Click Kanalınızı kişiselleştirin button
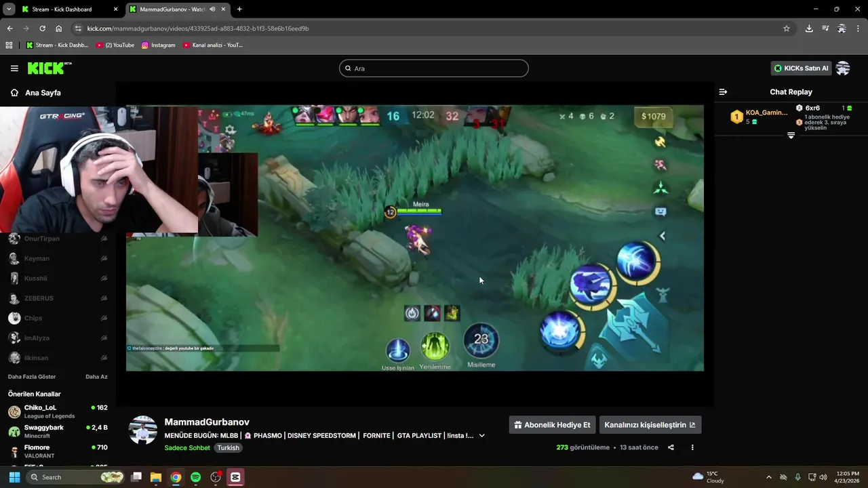 pos(650,425)
